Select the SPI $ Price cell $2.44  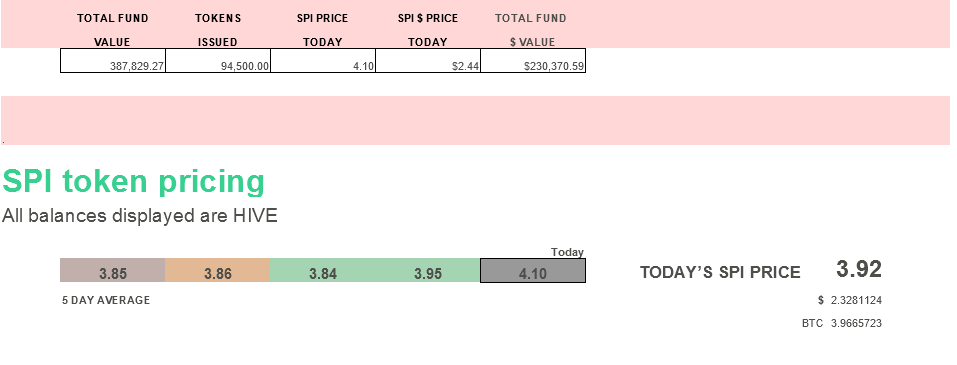pyautogui.click(x=428, y=60)
